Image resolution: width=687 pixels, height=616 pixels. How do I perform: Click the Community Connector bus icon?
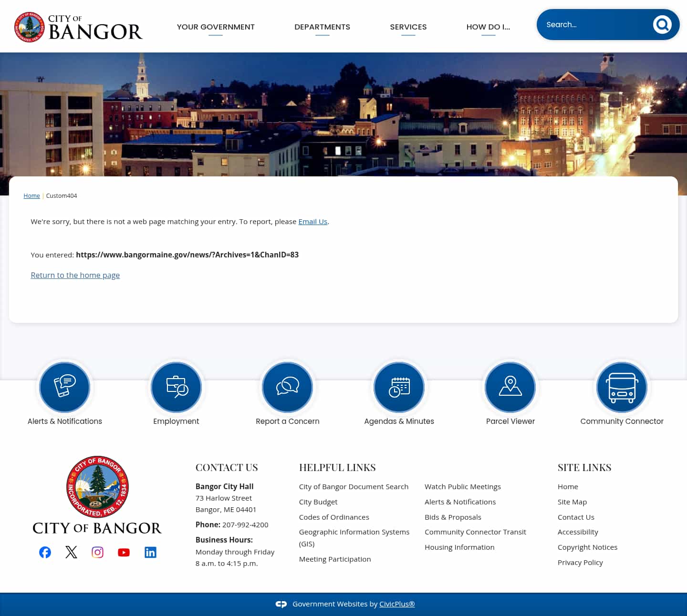click(x=621, y=387)
